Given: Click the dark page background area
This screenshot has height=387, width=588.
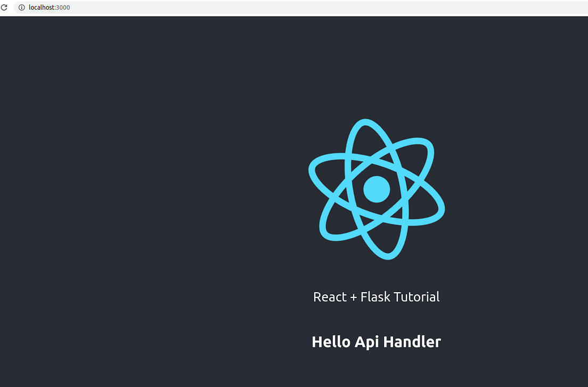Looking at the screenshot, I should [x=133, y=213].
